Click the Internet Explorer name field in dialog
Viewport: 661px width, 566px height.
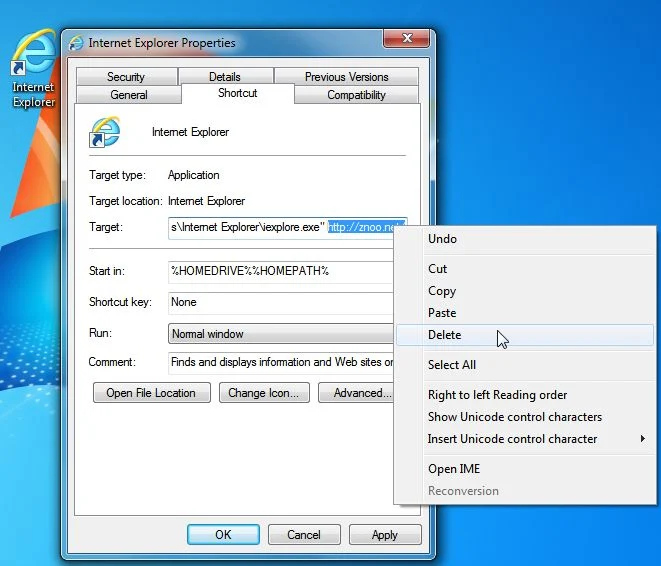click(190, 132)
